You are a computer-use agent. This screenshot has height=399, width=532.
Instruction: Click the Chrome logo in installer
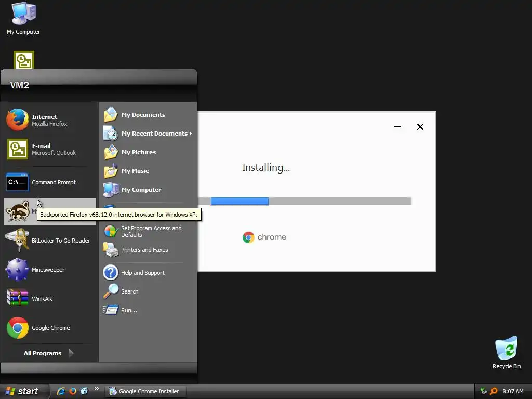tap(248, 237)
